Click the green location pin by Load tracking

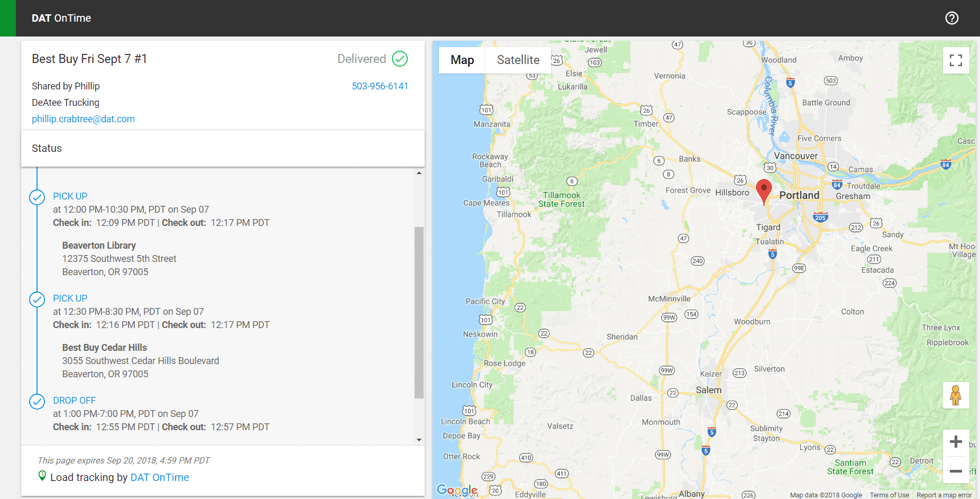[x=42, y=476]
